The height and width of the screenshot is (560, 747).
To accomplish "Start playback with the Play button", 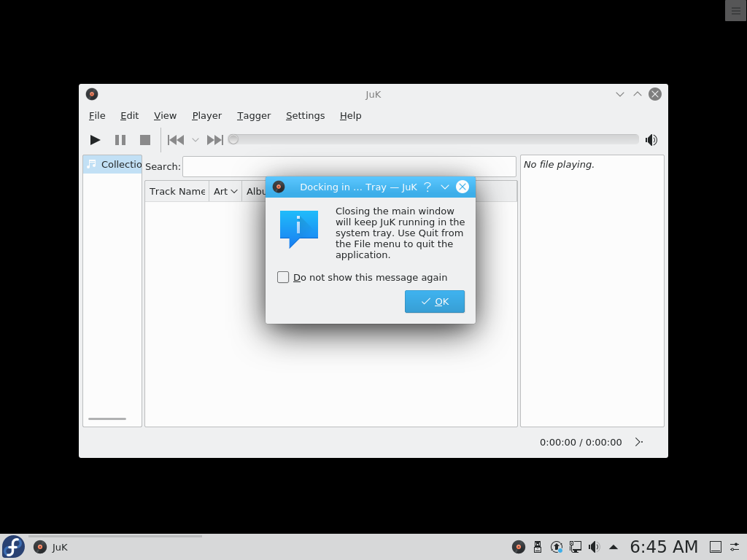I will (96, 140).
